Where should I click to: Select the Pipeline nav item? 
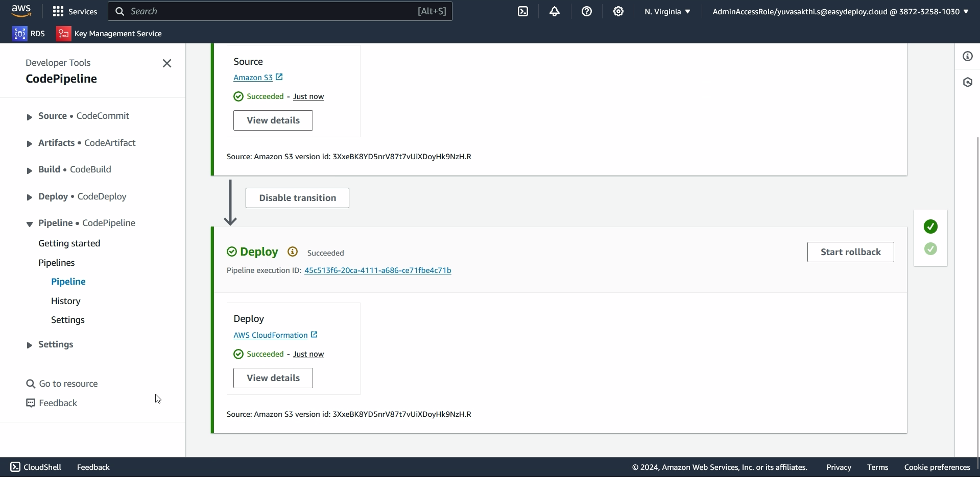click(68, 282)
